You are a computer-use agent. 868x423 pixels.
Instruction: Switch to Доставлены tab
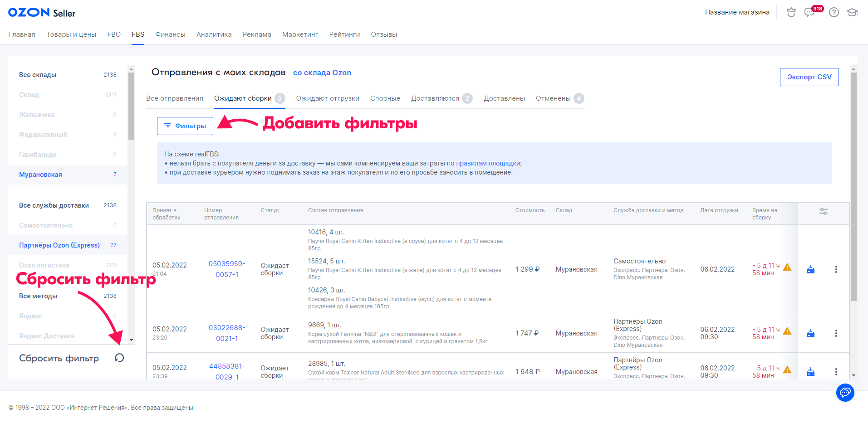click(504, 98)
